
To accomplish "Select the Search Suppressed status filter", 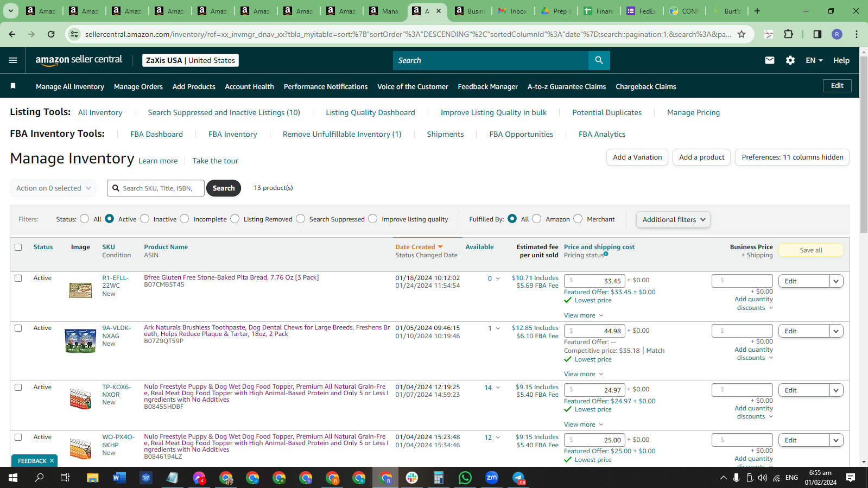I will point(300,219).
